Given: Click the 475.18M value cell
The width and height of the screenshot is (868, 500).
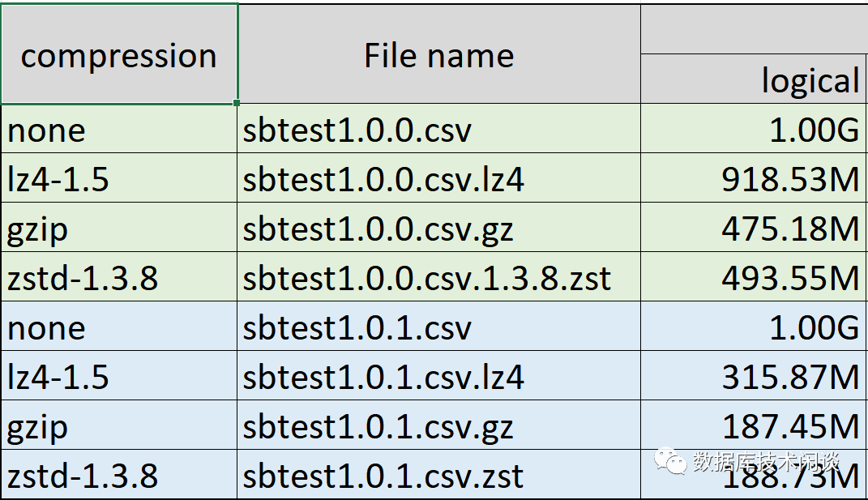Looking at the screenshot, I should pyautogui.click(x=754, y=229).
